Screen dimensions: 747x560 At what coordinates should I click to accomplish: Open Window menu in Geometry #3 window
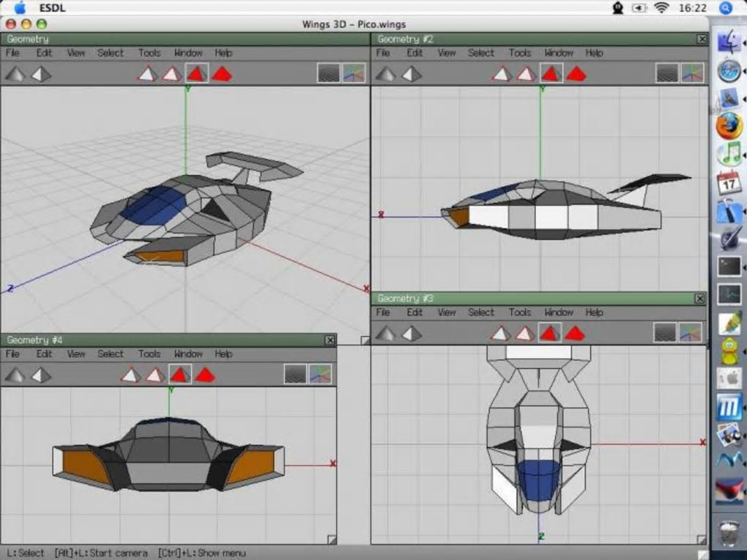click(x=559, y=313)
